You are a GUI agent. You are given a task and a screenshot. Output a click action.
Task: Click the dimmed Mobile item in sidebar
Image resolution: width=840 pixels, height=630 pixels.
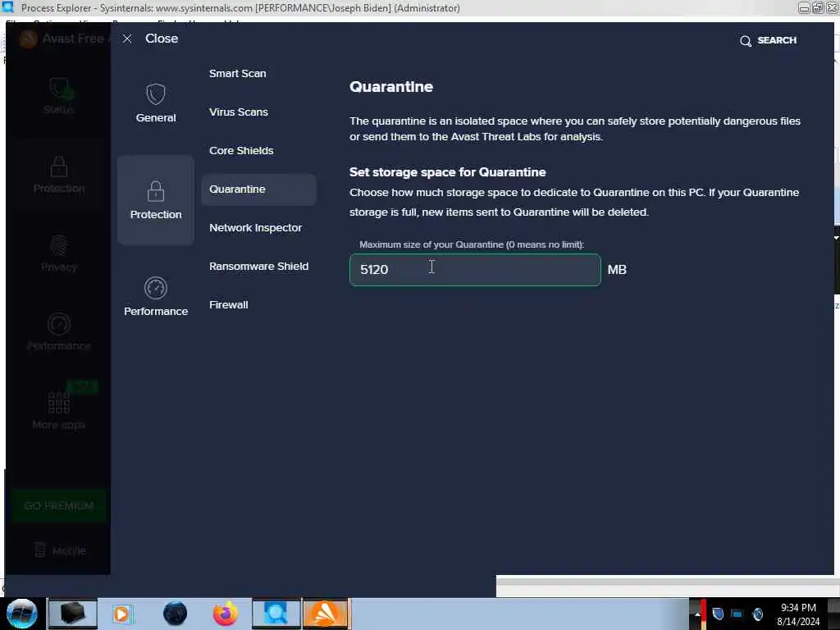click(x=60, y=550)
